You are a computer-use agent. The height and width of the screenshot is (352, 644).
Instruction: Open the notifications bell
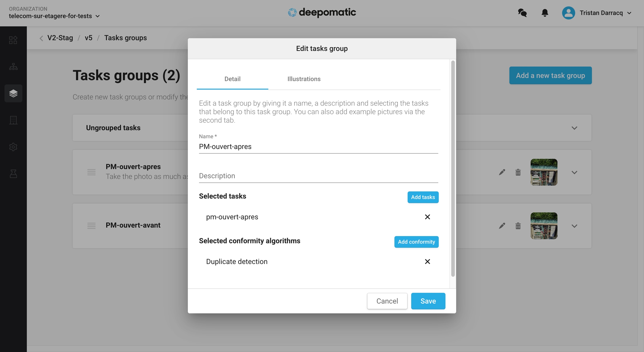pyautogui.click(x=544, y=13)
